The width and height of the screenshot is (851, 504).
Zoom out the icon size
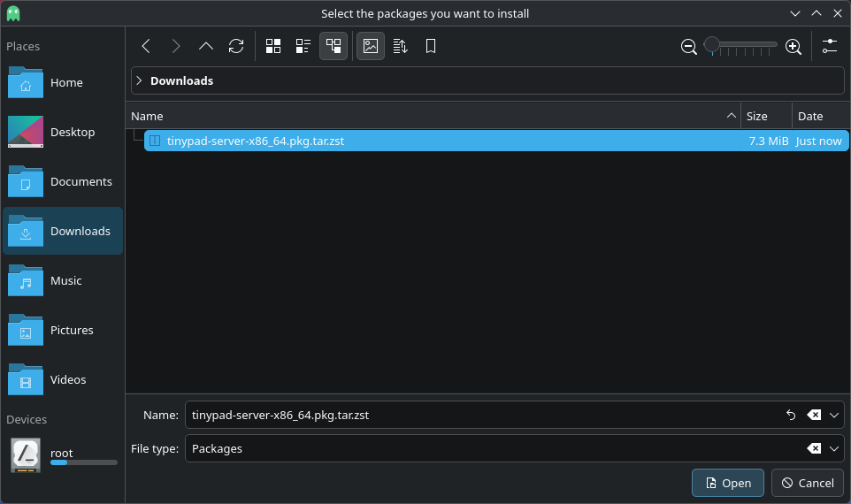pos(689,47)
